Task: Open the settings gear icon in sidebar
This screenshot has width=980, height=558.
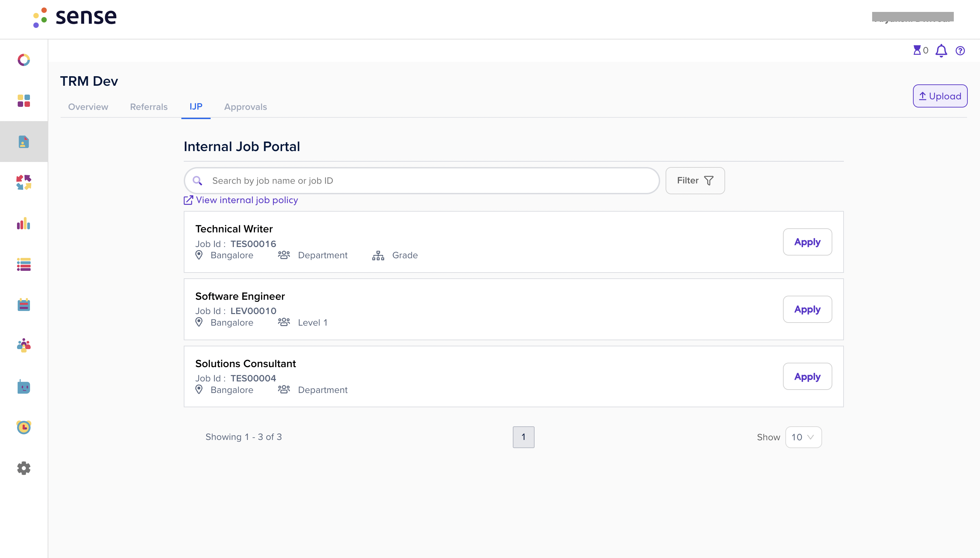Action: click(24, 468)
